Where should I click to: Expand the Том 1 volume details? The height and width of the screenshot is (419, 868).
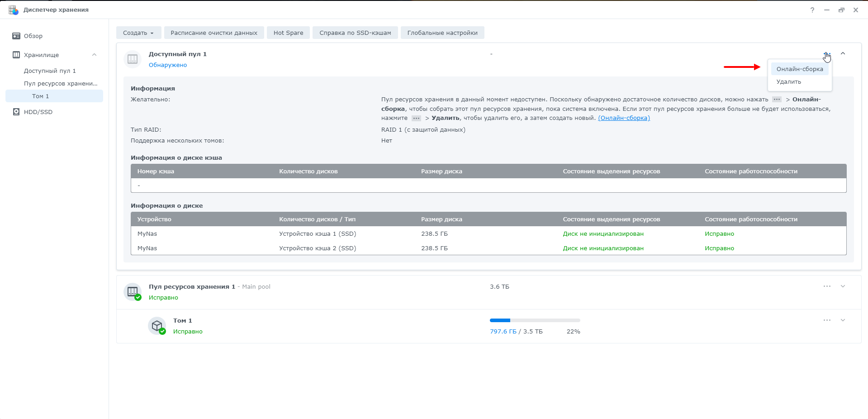pos(843,320)
